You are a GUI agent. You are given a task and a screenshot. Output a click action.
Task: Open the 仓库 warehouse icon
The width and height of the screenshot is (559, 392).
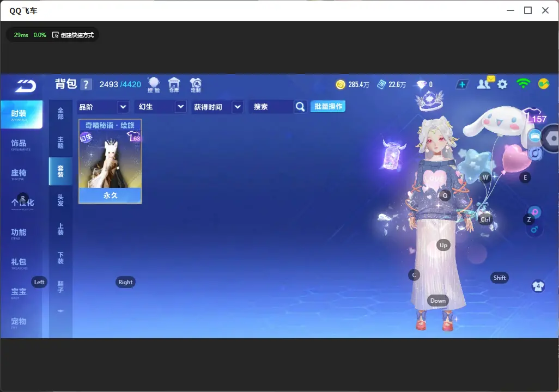pyautogui.click(x=174, y=85)
